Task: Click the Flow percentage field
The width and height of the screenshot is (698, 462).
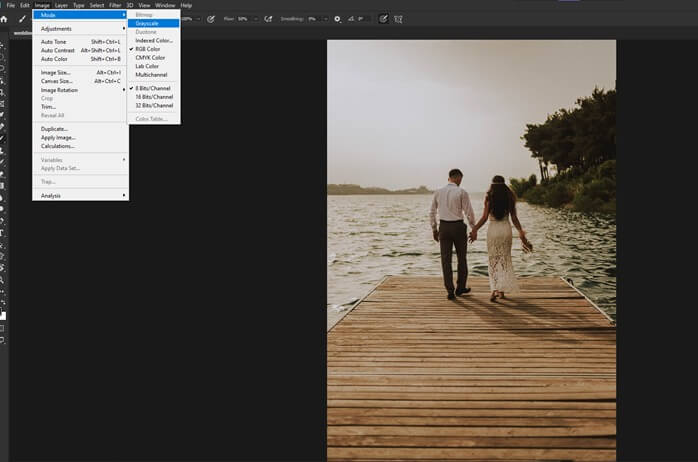Action: [x=243, y=18]
